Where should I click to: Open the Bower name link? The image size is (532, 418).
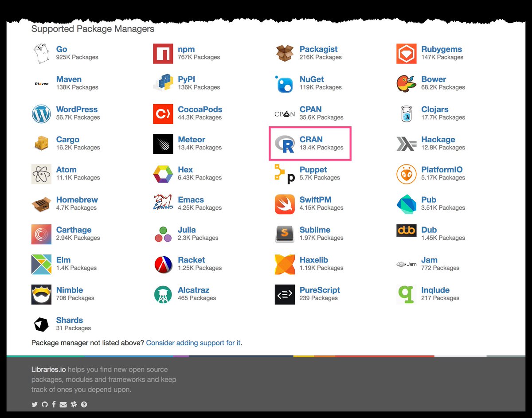(x=434, y=79)
